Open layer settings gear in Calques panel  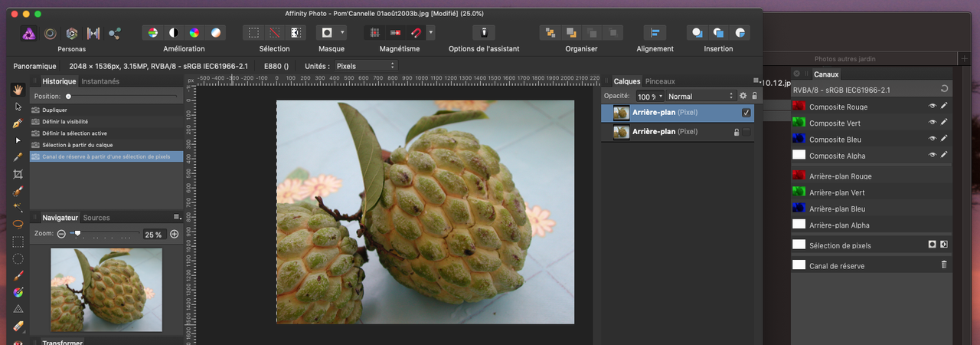tap(743, 96)
